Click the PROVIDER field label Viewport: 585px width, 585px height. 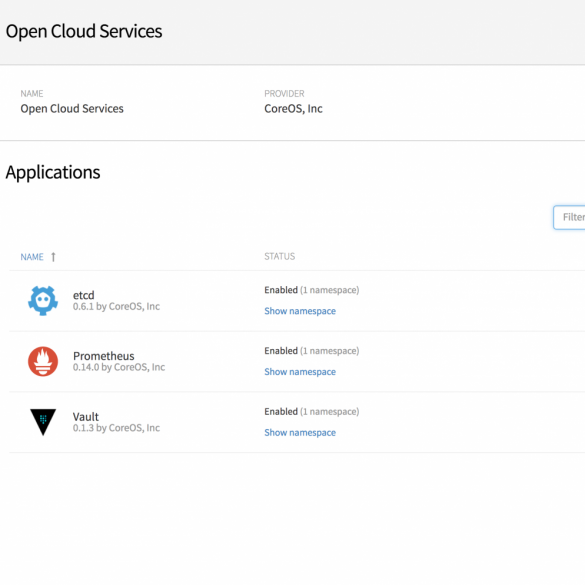pyautogui.click(x=284, y=93)
